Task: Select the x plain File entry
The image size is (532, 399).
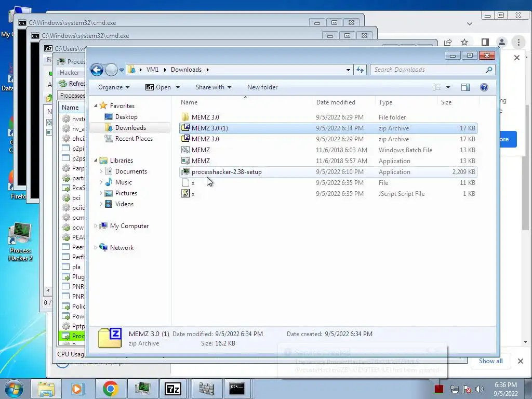Action: click(328, 182)
